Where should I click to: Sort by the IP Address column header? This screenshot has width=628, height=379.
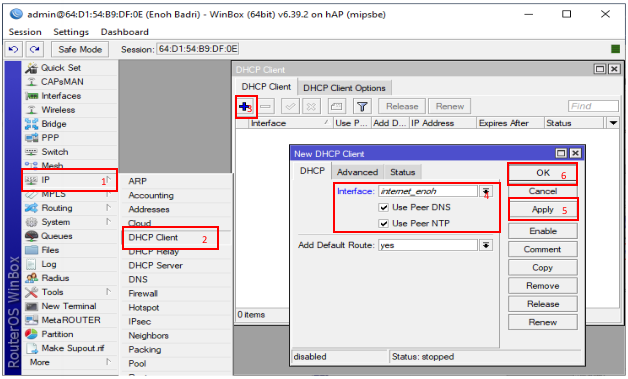(443, 123)
